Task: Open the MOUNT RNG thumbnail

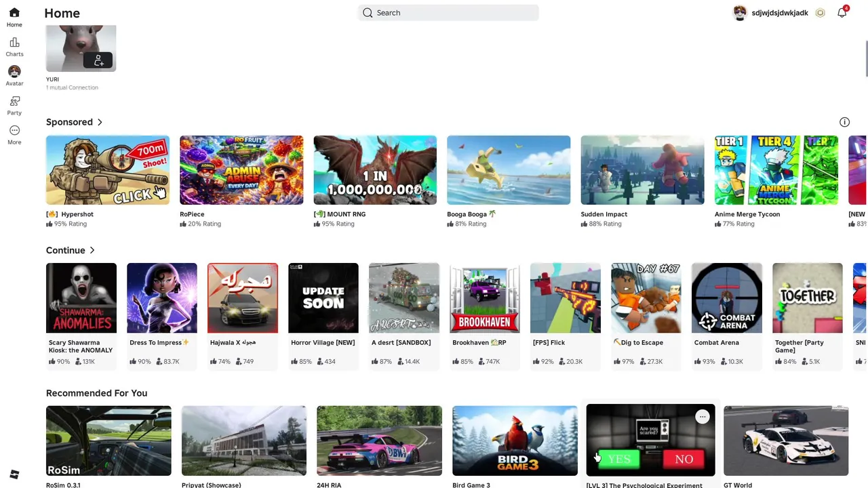Action: (x=375, y=170)
